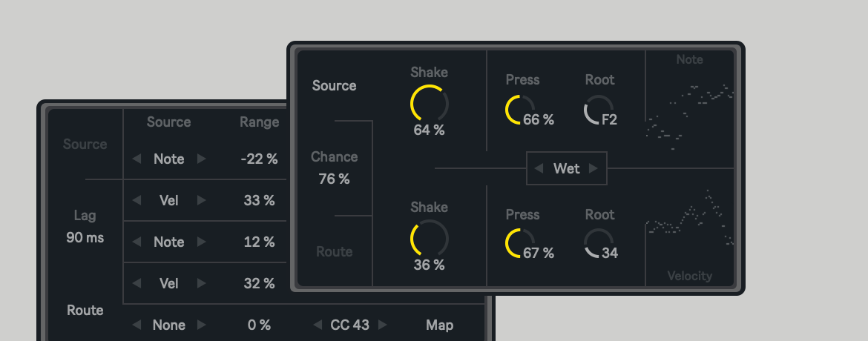Click right arrow next to CC 43
This screenshot has width=868, height=341.
point(383,325)
